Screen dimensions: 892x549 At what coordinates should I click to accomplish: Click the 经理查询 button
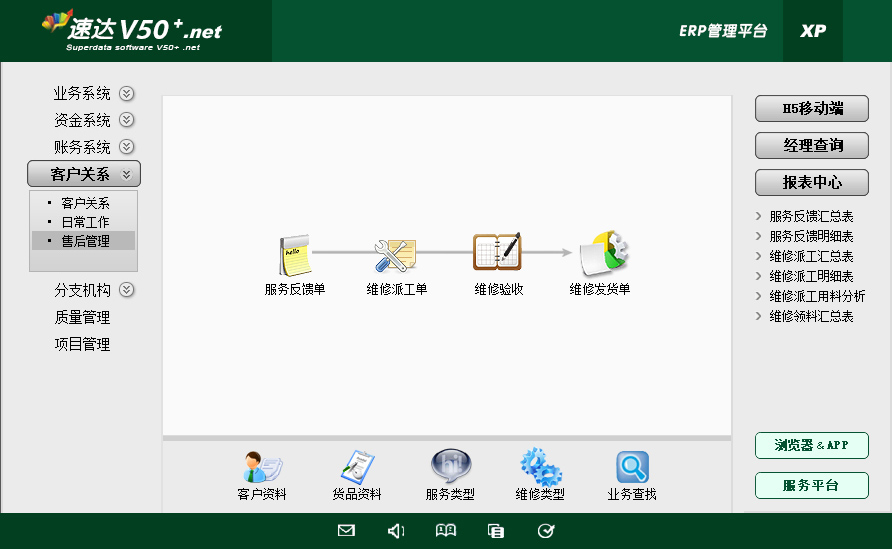click(x=812, y=145)
